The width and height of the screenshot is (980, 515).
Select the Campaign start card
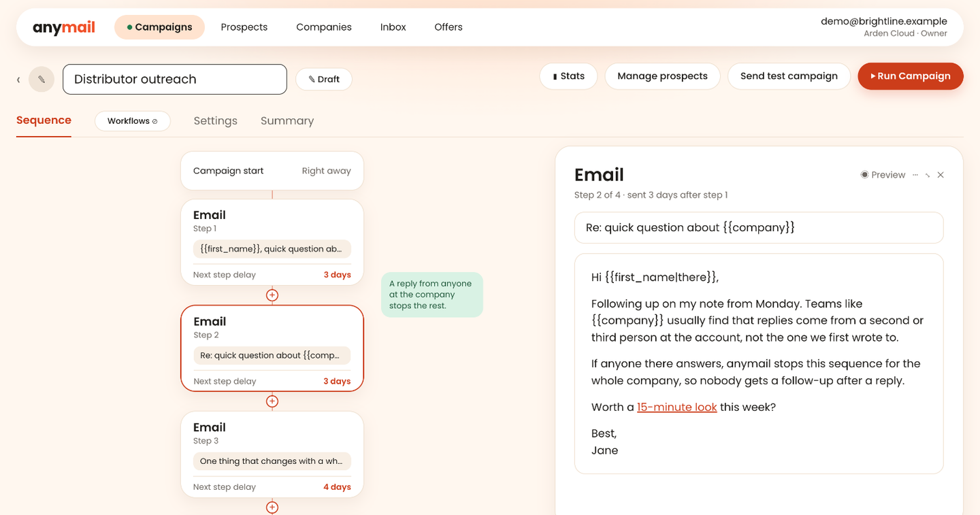[272, 171]
